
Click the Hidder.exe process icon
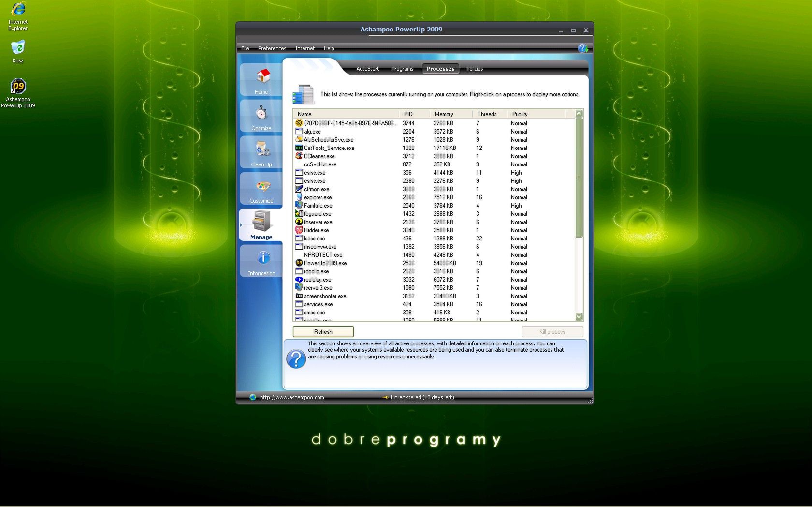(299, 230)
